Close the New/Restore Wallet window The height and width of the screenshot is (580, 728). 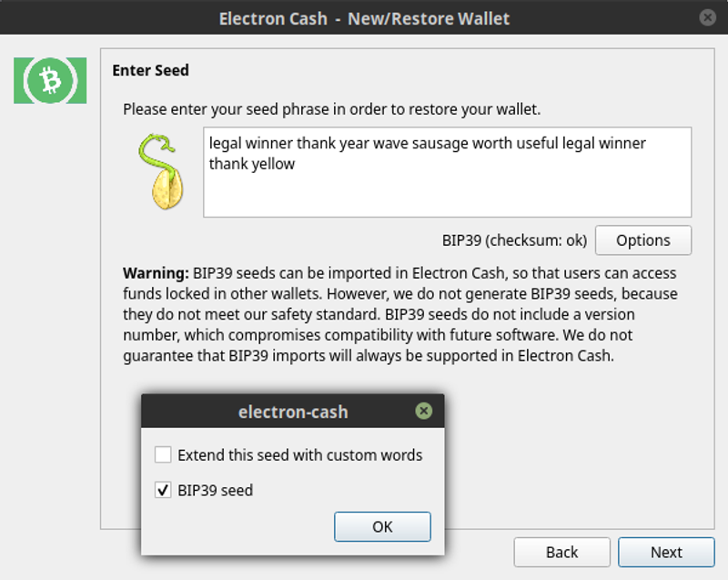pos(707,17)
